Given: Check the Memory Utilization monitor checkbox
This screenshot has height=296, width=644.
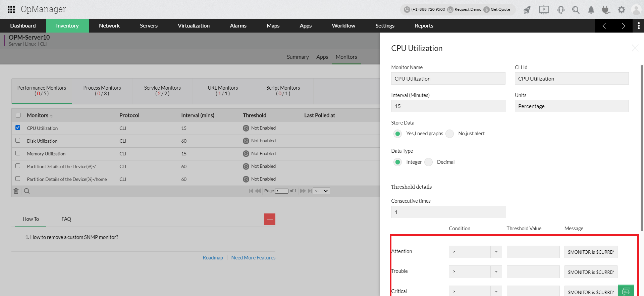Looking at the screenshot, I should (x=18, y=153).
